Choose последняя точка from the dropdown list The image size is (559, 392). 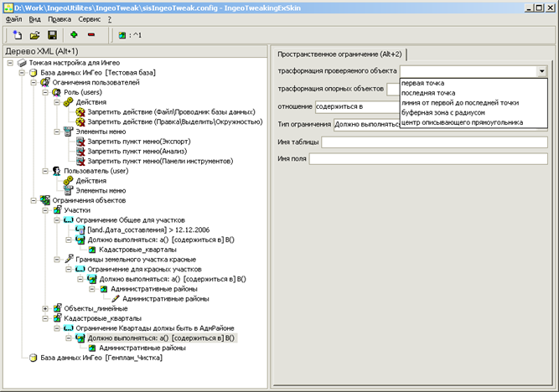click(x=474, y=93)
